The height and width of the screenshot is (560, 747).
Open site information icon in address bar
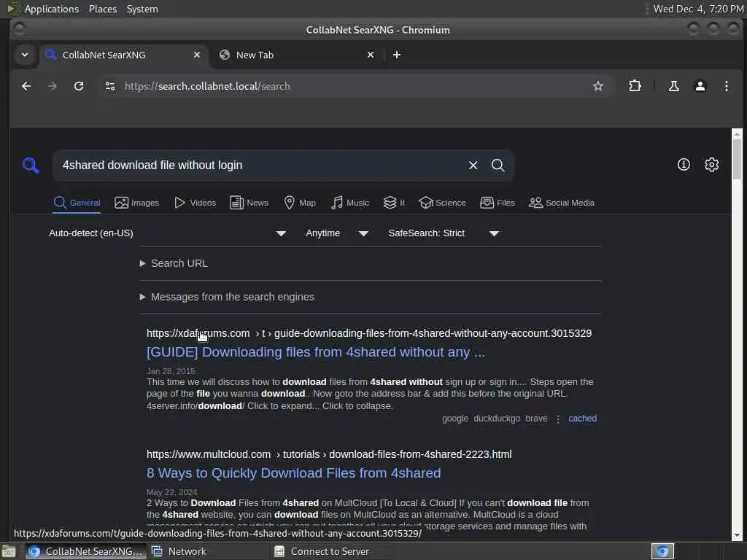pos(110,86)
